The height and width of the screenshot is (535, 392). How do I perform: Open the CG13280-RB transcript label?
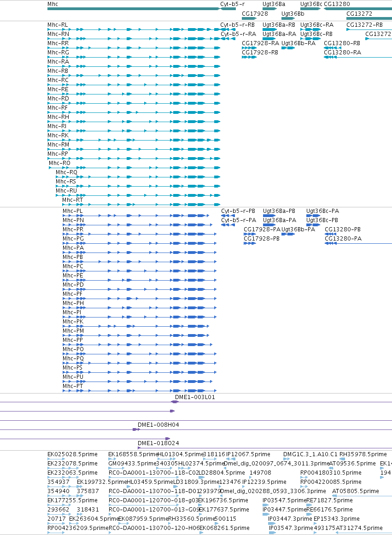point(342,43)
